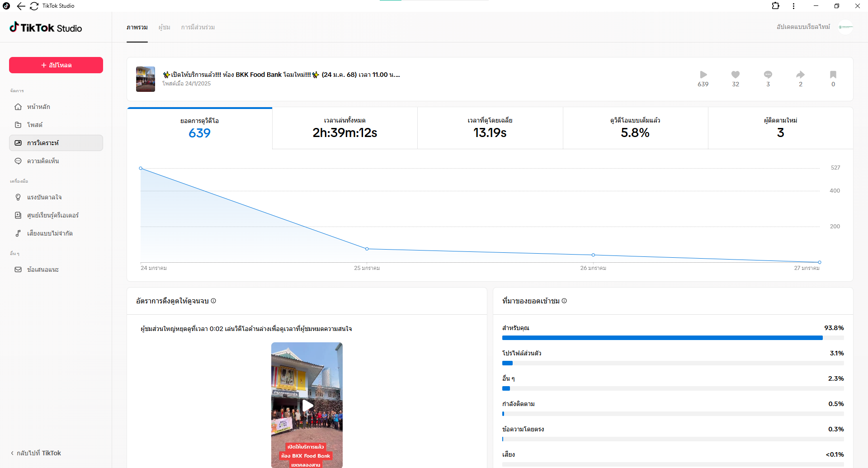Click the envelope feedback icon
This screenshot has width=868, height=468.
pyautogui.click(x=18, y=269)
